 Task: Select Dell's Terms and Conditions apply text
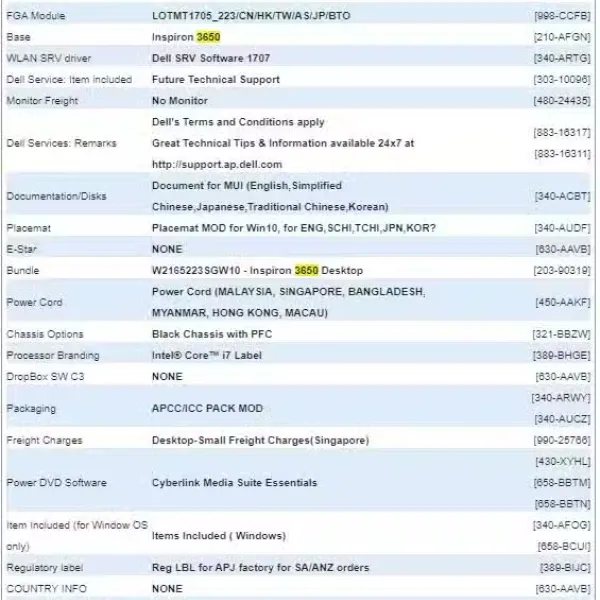[x=238, y=122]
